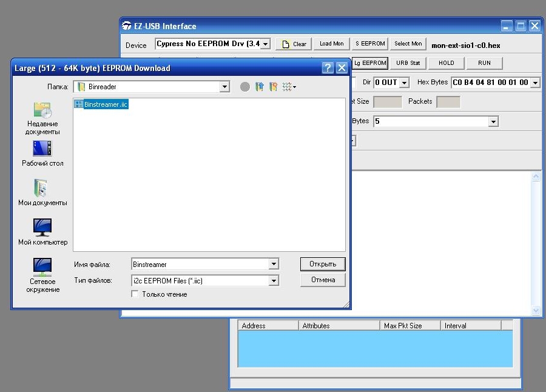Select the Binstreamer.iic file name
Screen dimensions: 546x392
106,104
